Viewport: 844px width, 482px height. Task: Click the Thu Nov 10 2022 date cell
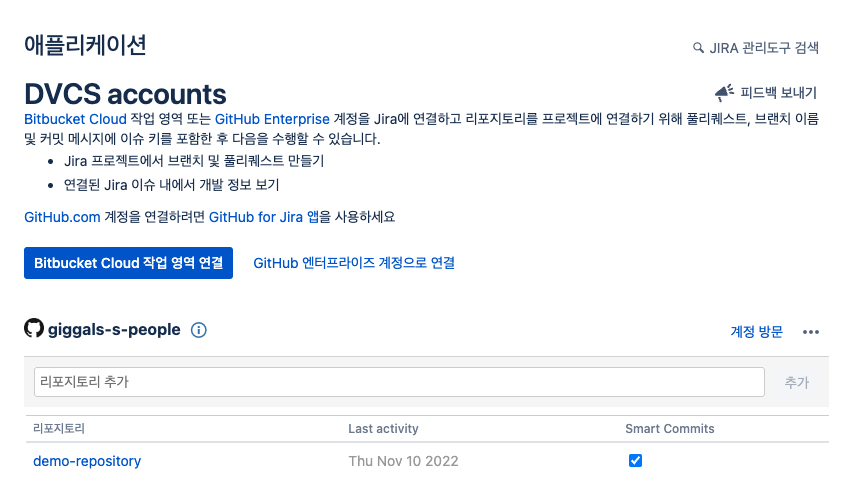click(403, 461)
